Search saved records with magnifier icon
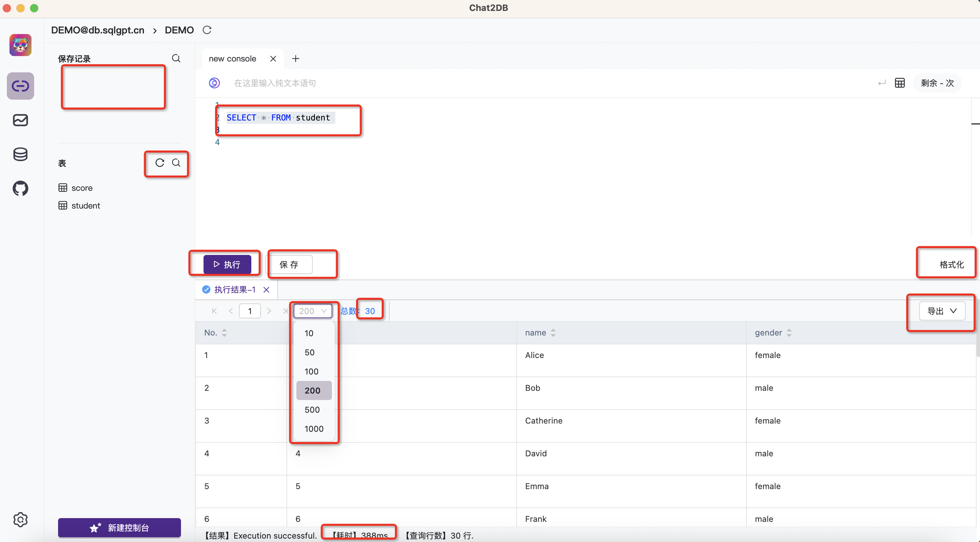Screen dimensions: 980x542 (176, 59)
